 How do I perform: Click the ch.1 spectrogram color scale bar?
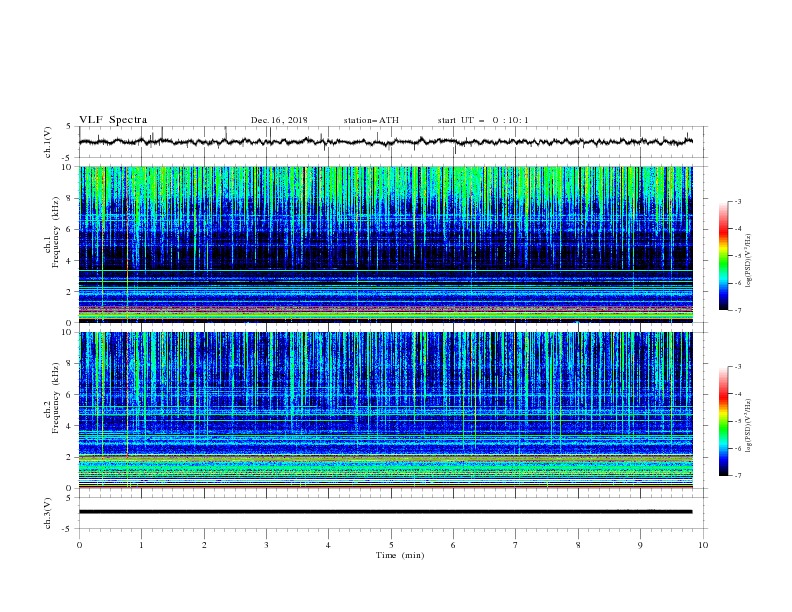click(x=723, y=256)
